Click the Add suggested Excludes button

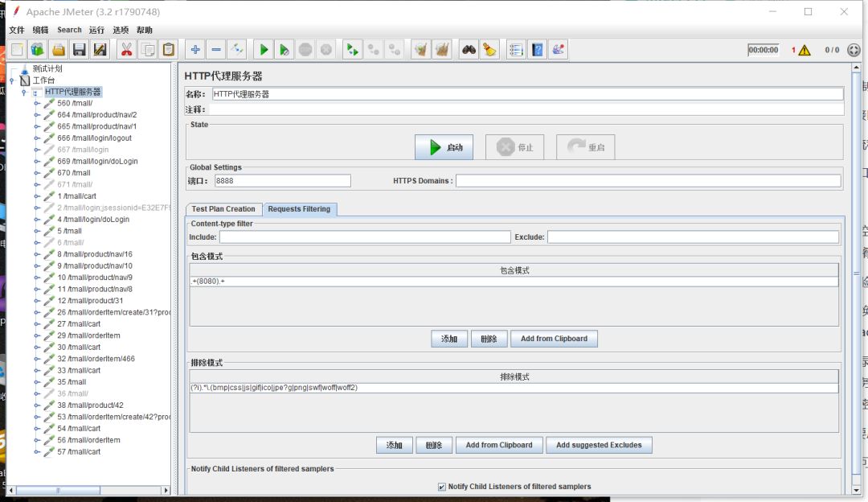coord(599,445)
